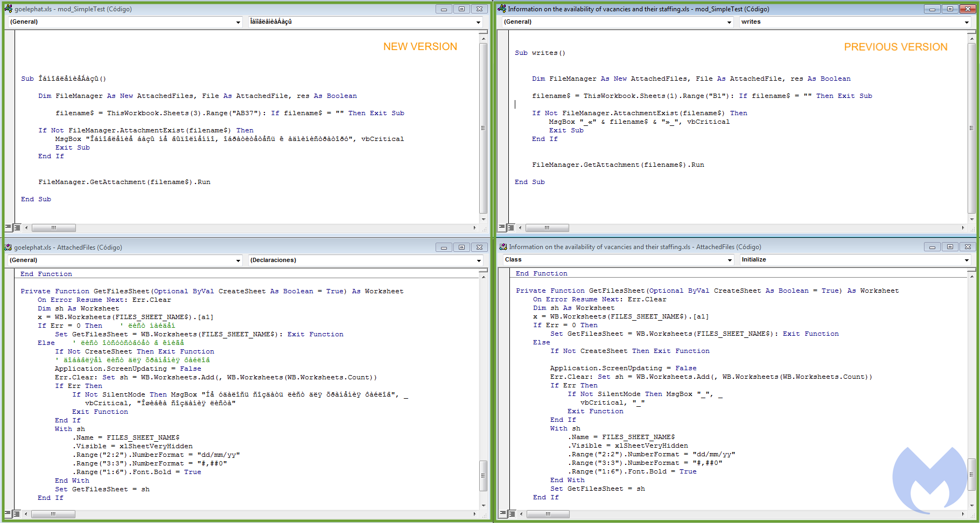Expand the 'writes' procedure dropdown
Screen dimensions: 980x523
click(855, 22)
